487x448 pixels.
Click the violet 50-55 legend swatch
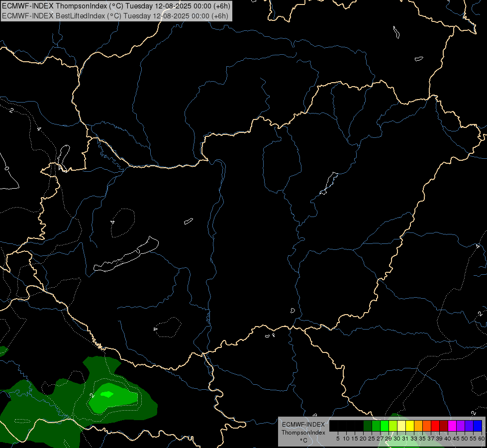469,426
